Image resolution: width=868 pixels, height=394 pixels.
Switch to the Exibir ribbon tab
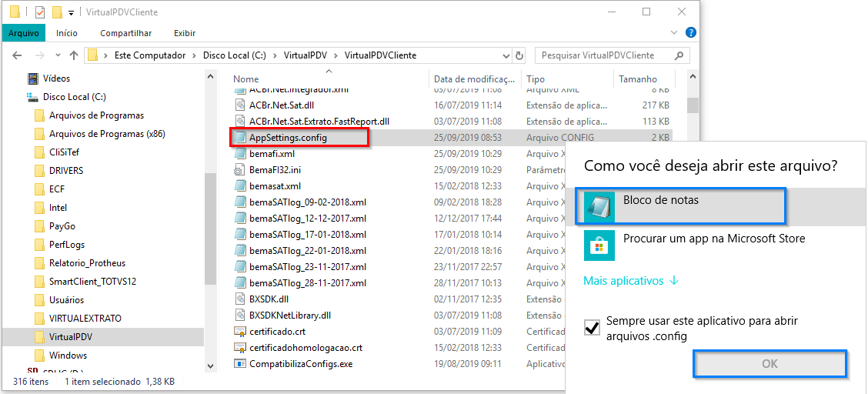(x=185, y=33)
